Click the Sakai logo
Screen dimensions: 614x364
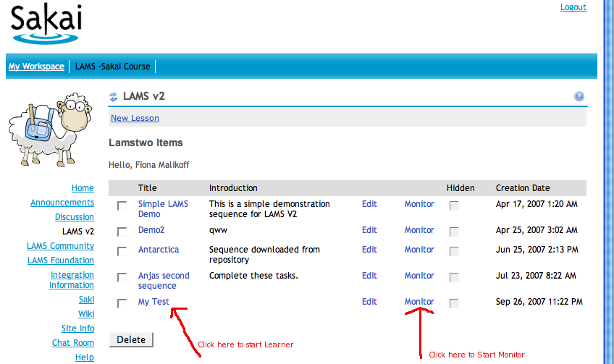[46, 24]
